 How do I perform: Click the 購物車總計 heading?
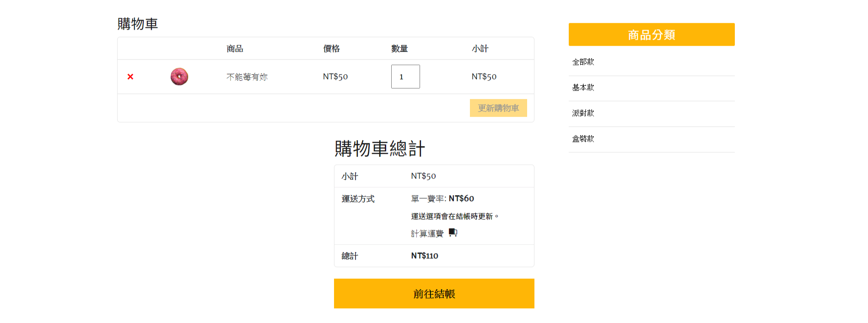click(379, 149)
